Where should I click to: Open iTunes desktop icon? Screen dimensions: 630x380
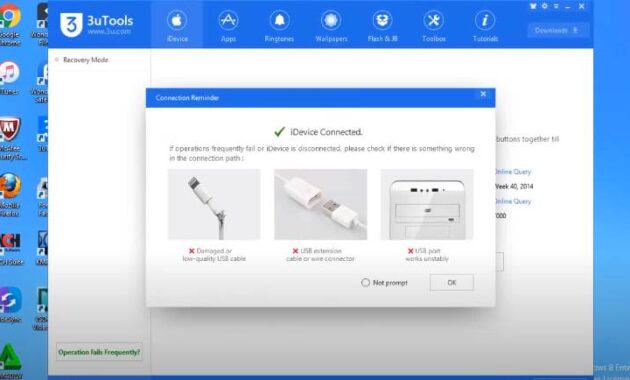(x=9, y=78)
